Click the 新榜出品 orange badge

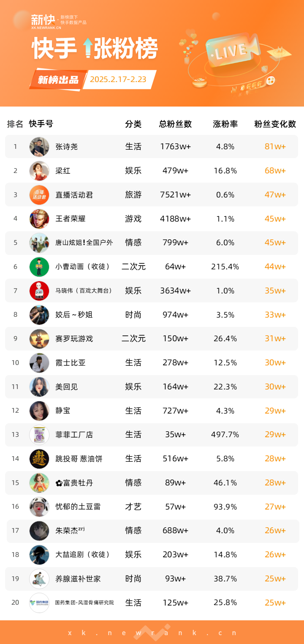tap(58, 79)
